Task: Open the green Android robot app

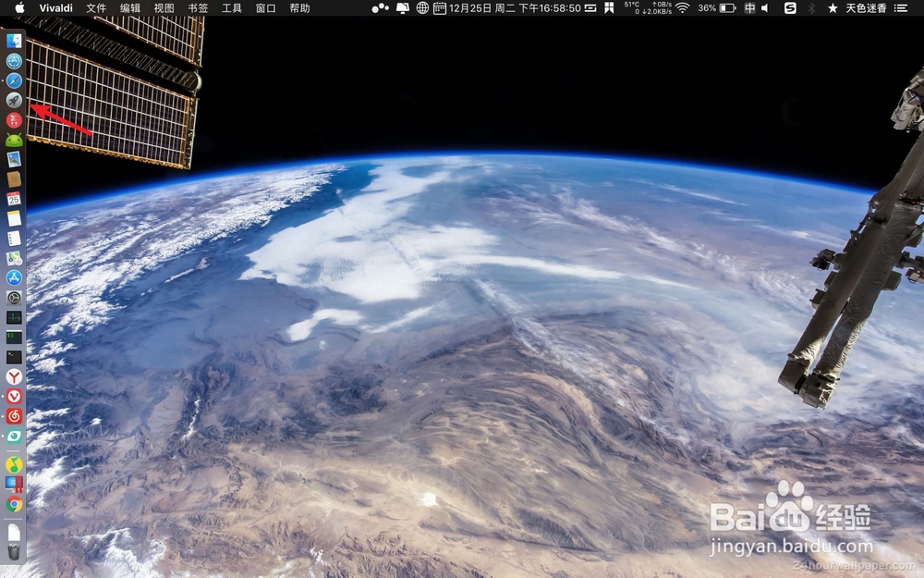Action: pyautogui.click(x=14, y=140)
